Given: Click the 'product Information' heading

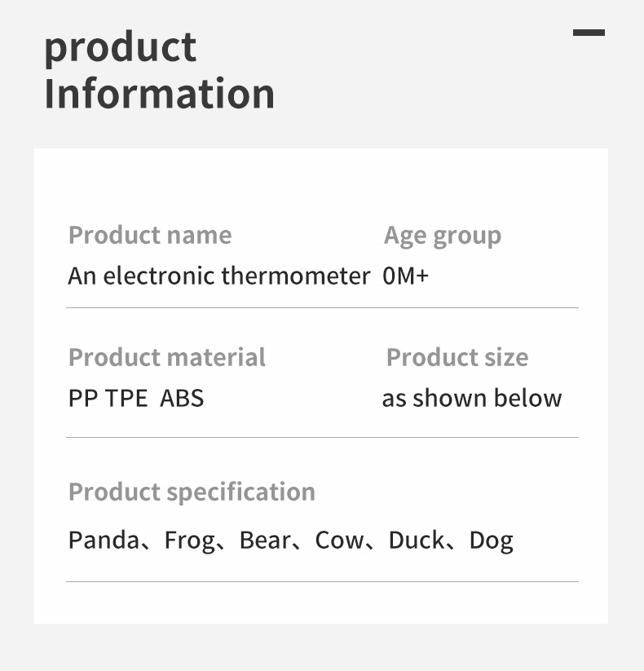Looking at the screenshot, I should pos(159,71).
